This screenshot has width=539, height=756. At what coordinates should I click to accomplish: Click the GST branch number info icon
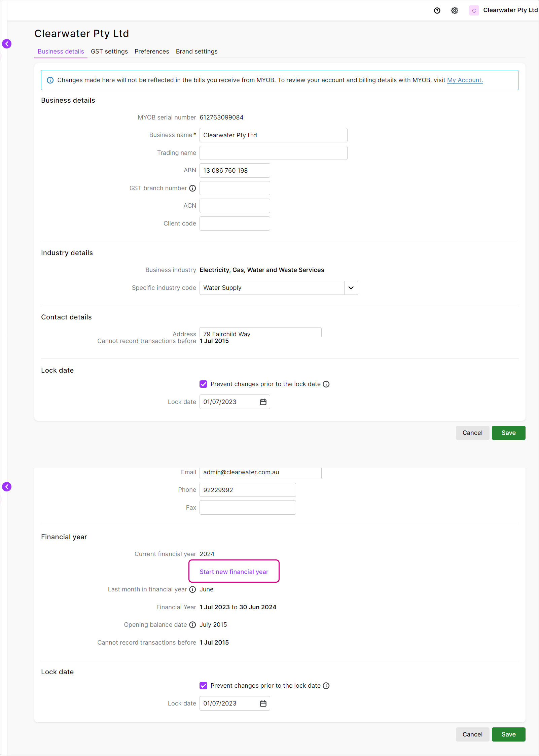tap(192, 188)
